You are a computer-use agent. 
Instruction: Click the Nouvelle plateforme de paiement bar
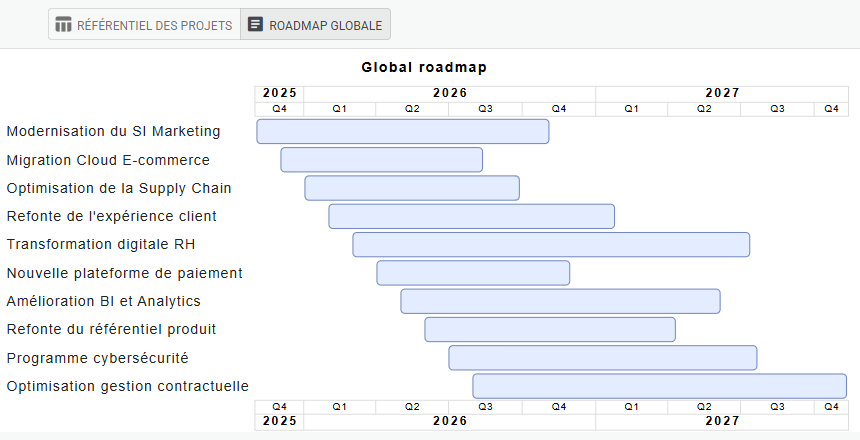click(x=473, y=273)
